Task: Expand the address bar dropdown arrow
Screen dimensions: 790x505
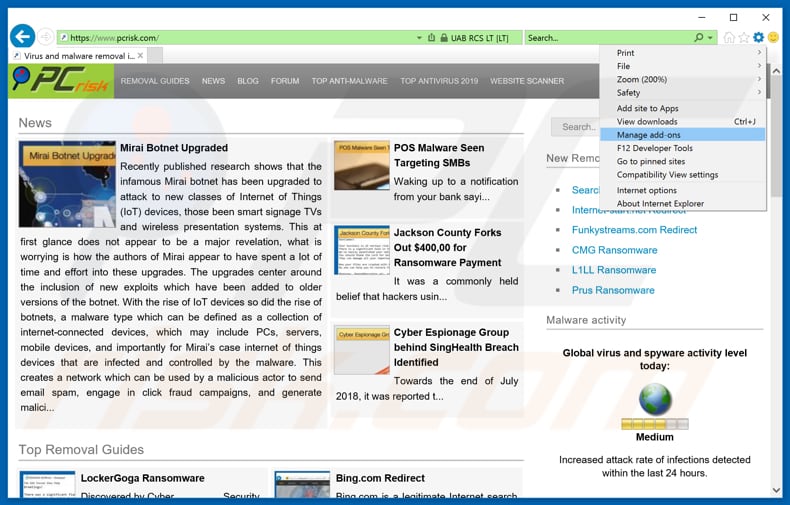Action: [x=419, y=38]
